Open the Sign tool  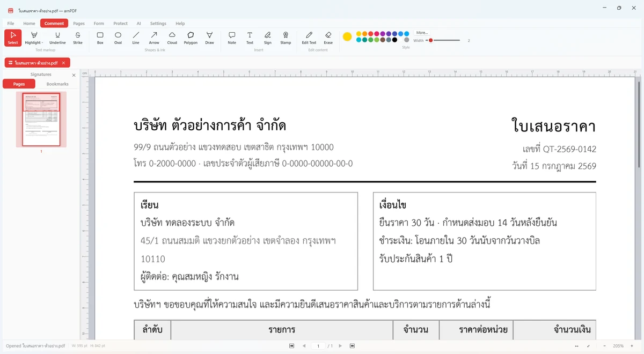tap(268, 38)
